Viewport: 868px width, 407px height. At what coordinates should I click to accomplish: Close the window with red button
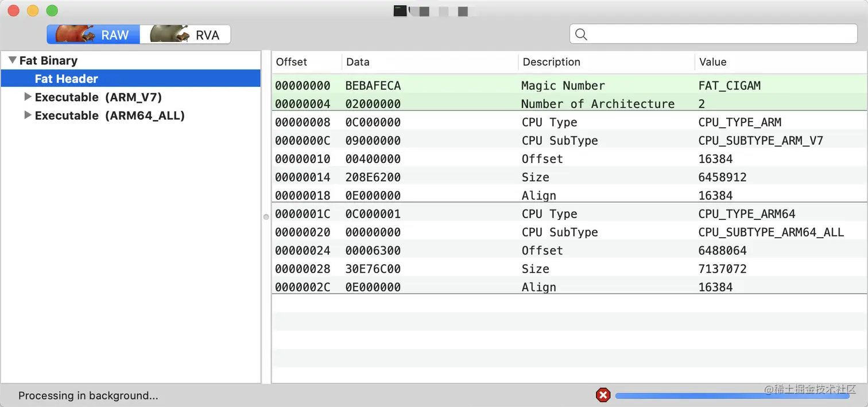pos(14,10)
